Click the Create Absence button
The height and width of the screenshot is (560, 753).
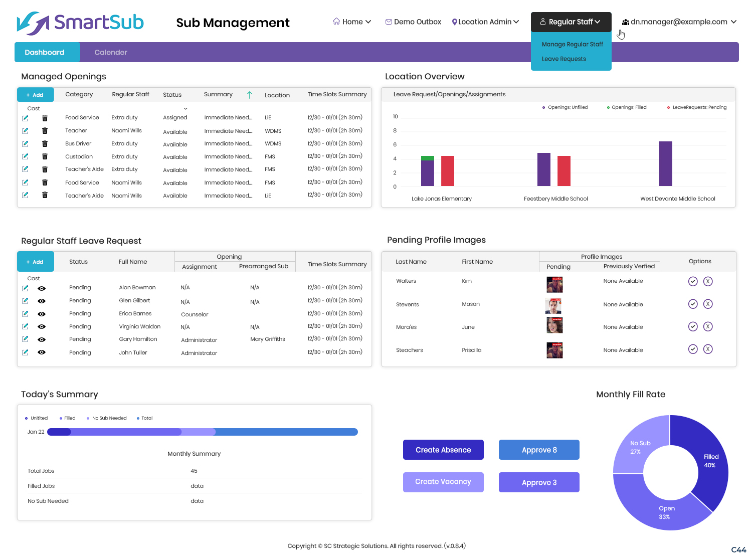pos(443,450)
